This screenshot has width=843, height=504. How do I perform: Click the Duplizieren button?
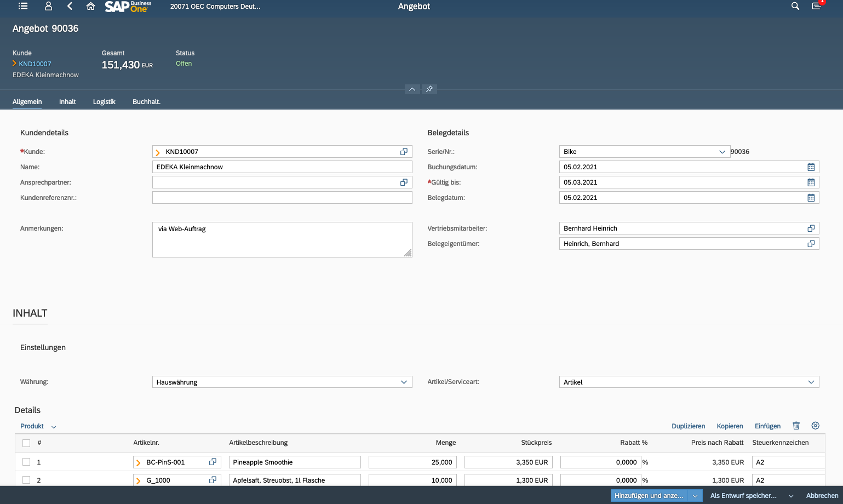tap(688, 426)
